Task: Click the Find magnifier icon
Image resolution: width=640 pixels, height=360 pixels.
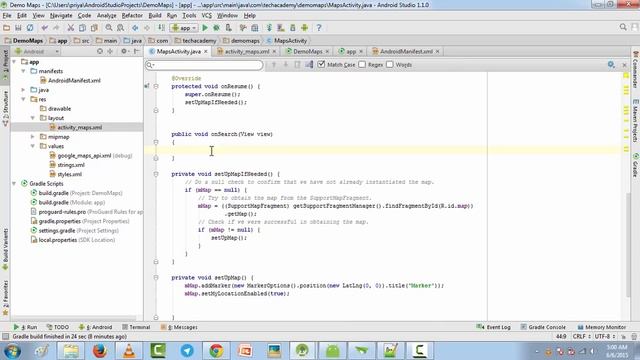Action: point(109,28)
